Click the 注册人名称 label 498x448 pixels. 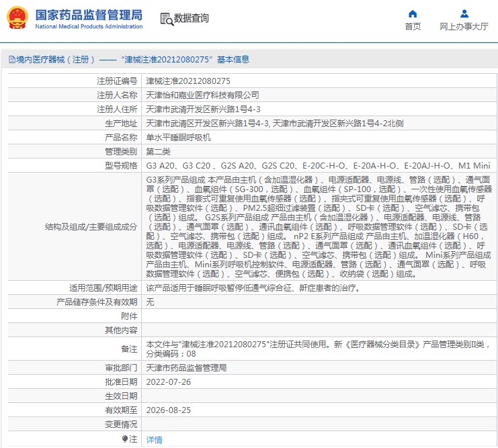[x=117, y=95]
